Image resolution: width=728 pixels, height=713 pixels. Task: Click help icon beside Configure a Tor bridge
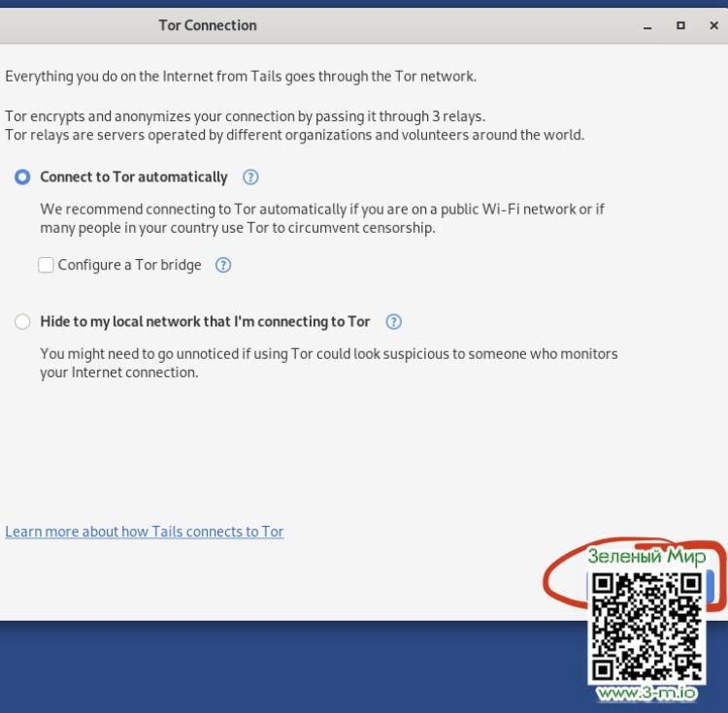223,265
